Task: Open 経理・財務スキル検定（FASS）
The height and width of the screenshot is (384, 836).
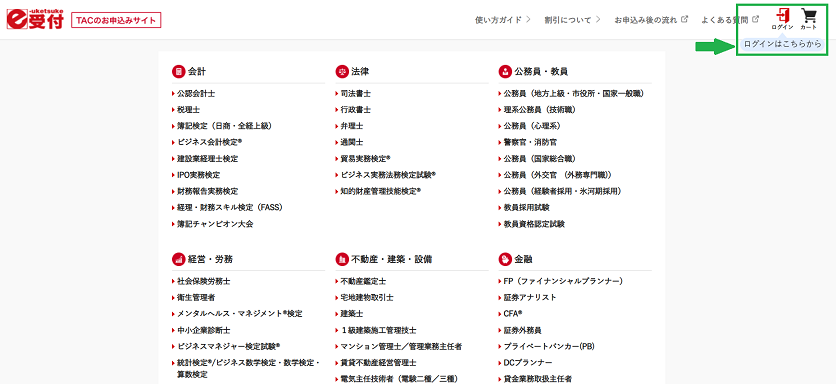Action: pos(230,207)
